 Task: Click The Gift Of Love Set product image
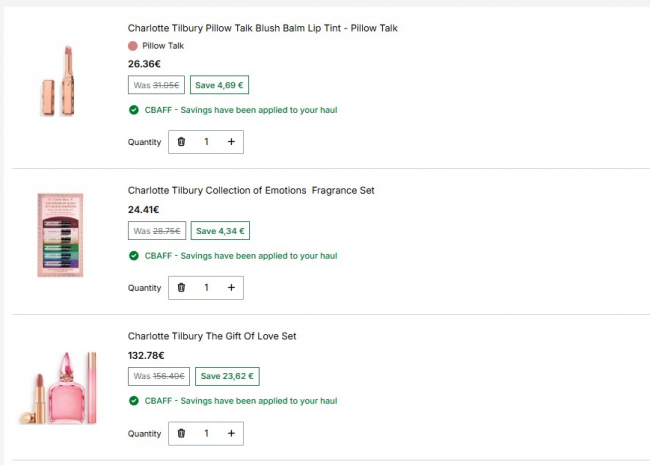tap(58, 388)
